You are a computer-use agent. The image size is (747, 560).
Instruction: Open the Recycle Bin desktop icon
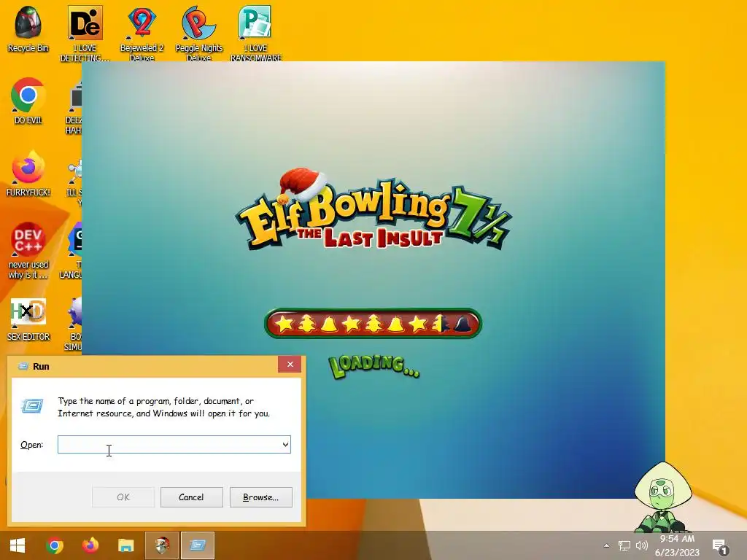(28, 28)
